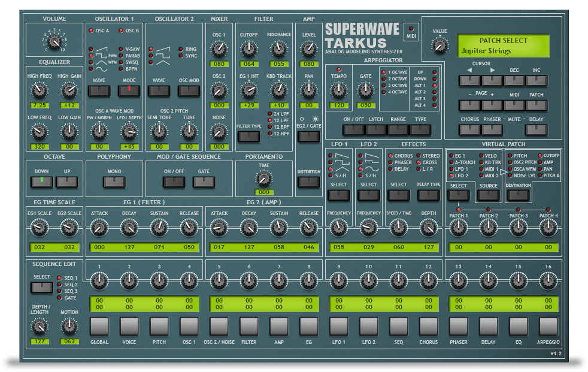Screen dimensions: 588x372
Task: Enable the polyphony MONO button
Action: [x=114, y=182]
